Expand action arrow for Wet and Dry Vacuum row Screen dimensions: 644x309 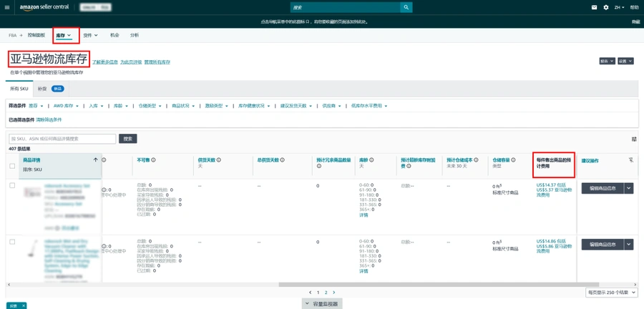[x=629, y=245]
